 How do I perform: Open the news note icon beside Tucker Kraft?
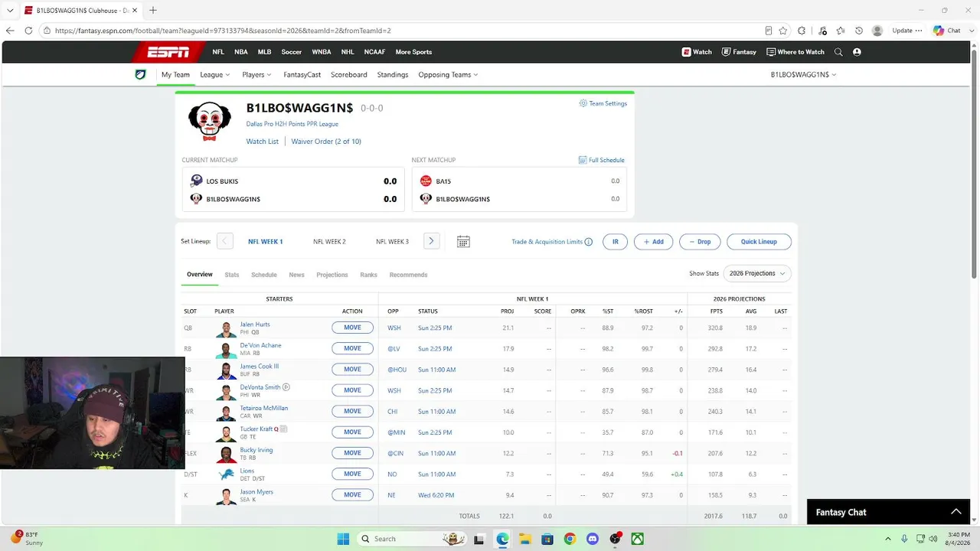pos(283,429)
